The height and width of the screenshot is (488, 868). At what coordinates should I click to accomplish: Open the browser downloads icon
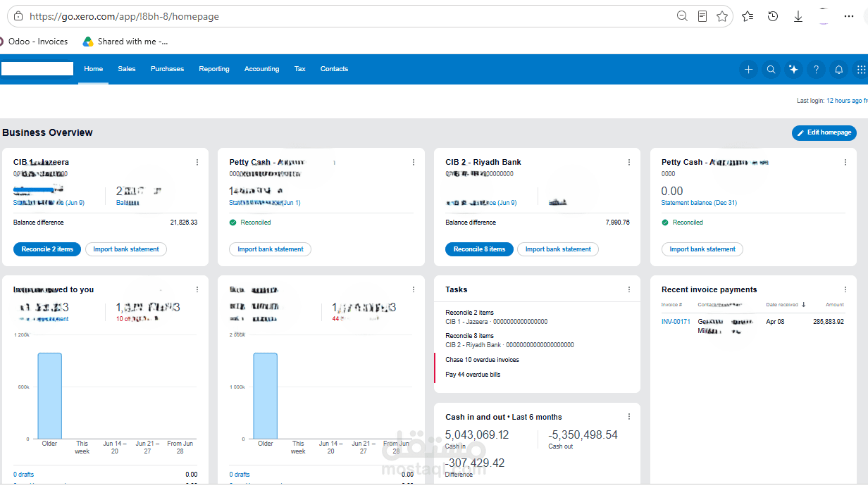point(798,16)
